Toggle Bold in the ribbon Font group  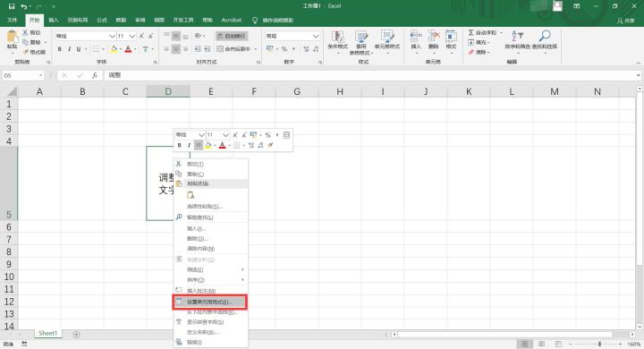point(60,49)
